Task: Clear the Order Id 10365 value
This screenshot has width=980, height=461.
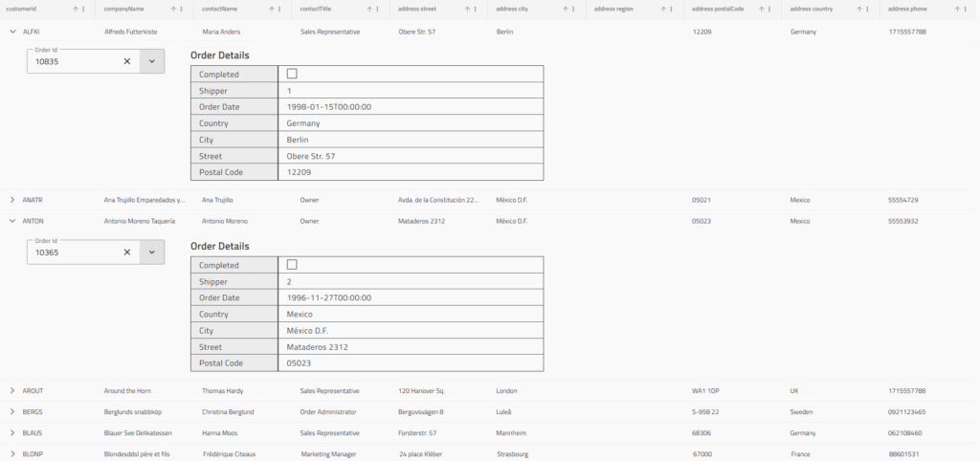Action: (127, 252)
